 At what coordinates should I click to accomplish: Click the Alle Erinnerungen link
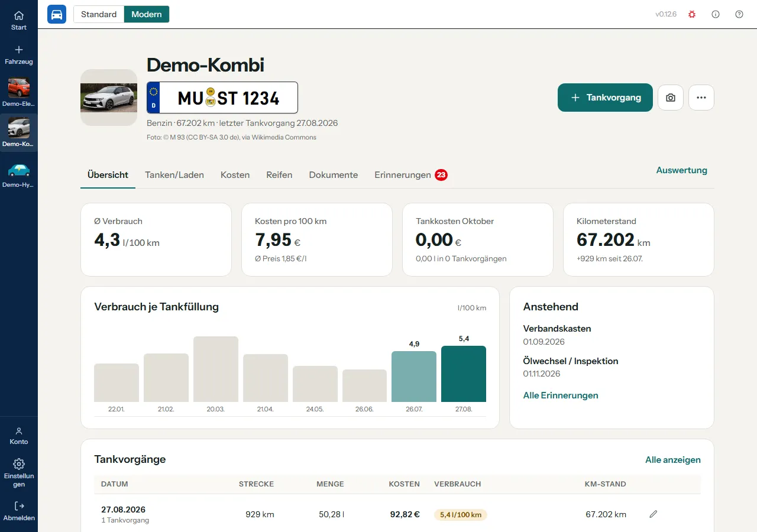[x=561, y=395]
